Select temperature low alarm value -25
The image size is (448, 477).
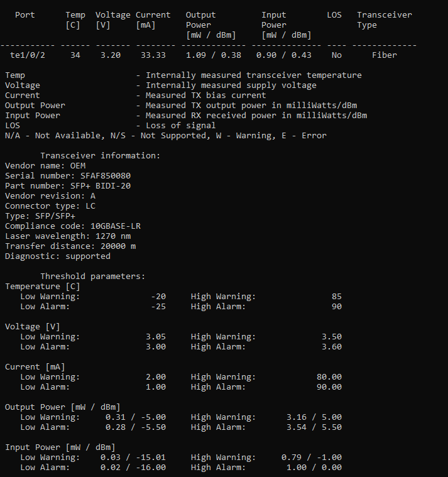[x=158, y=306]
